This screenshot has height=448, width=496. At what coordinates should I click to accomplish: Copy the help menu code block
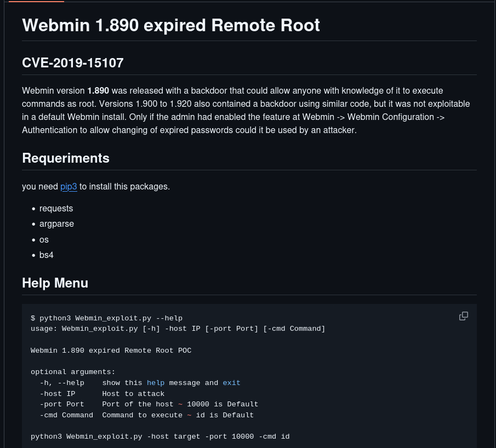point(463,316)
